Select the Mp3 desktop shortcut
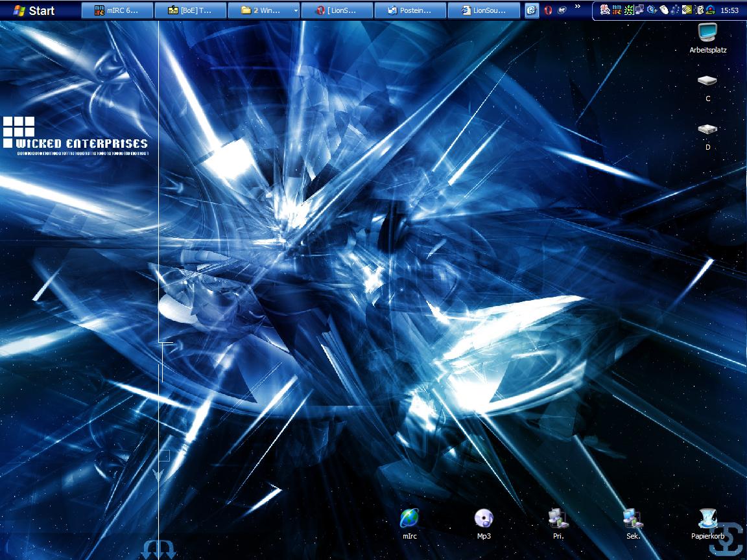Image resolution: width=747 pixels, height=560 pixels. pyautogui.click(x=484, y=519)
